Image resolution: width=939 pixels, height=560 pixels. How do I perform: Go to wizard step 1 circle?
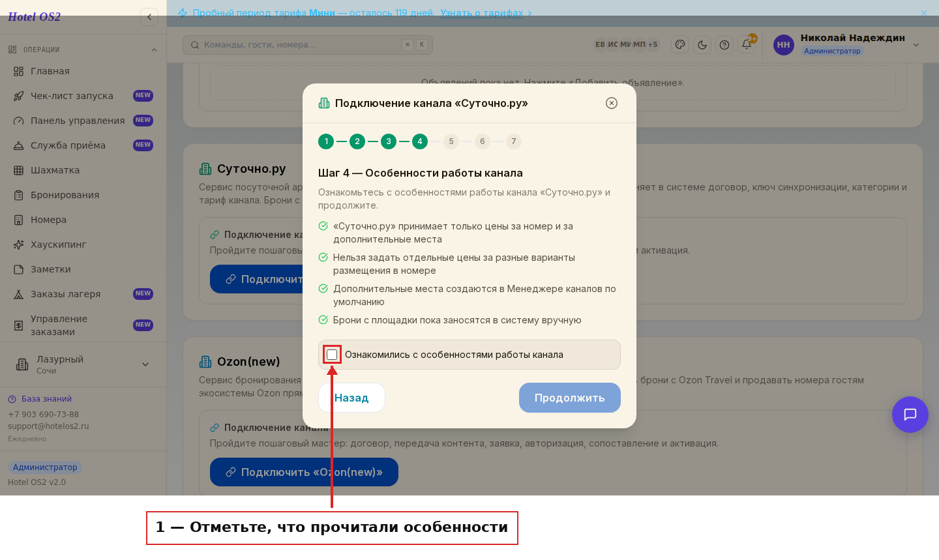click(326, 141)
